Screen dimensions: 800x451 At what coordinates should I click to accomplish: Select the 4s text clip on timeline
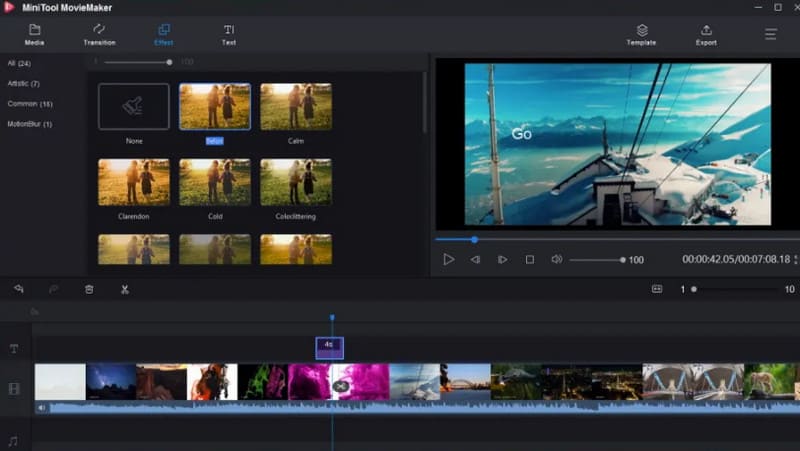329,346
